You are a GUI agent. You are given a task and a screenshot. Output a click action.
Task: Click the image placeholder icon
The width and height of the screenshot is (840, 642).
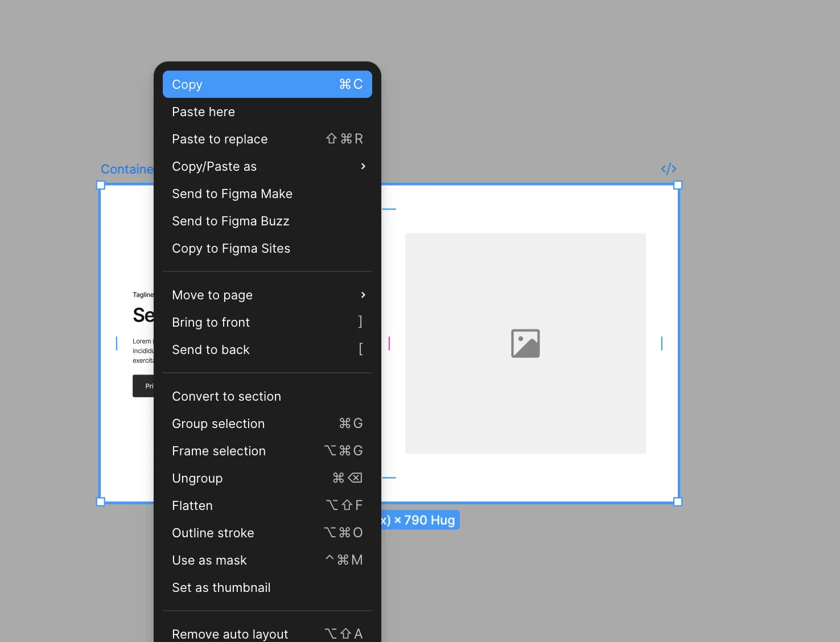(525, 343)
